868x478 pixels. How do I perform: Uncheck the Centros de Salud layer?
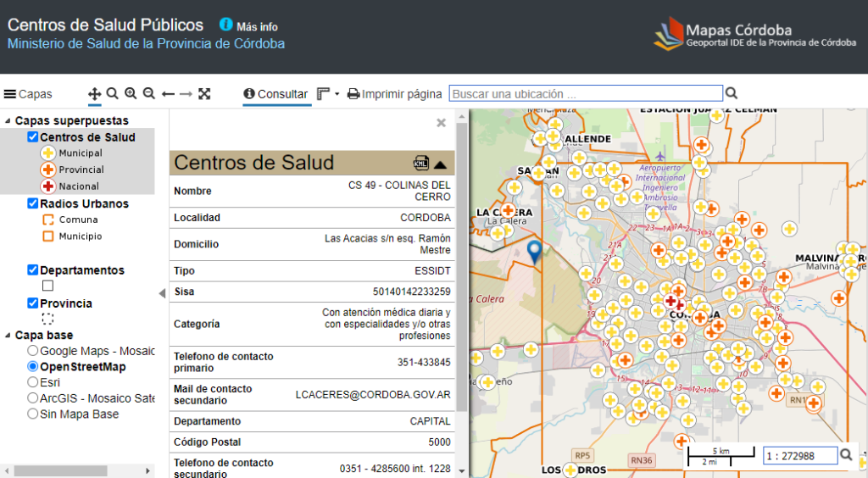tap(33, 136)
